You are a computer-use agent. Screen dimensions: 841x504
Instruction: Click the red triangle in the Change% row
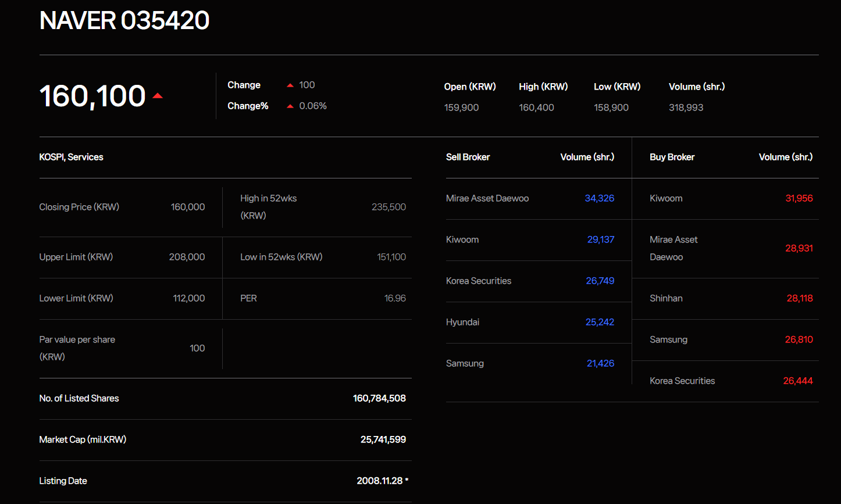click(290, 106)
